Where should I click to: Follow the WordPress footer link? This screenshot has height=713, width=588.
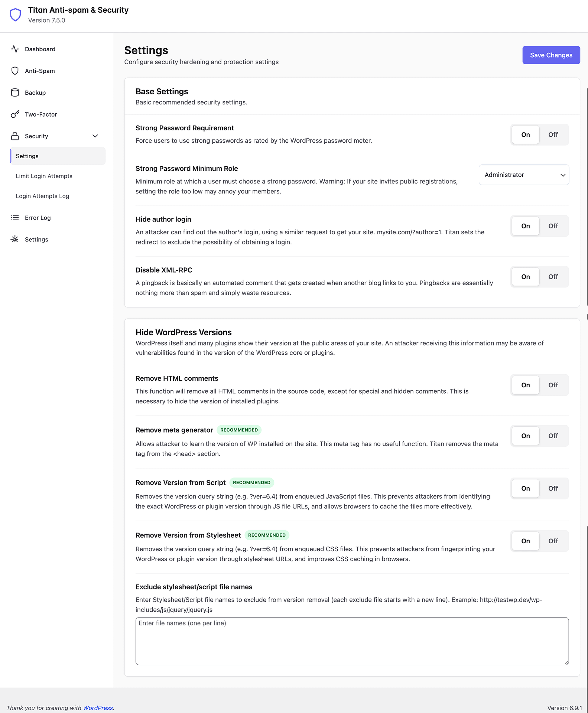coord(98,708)
